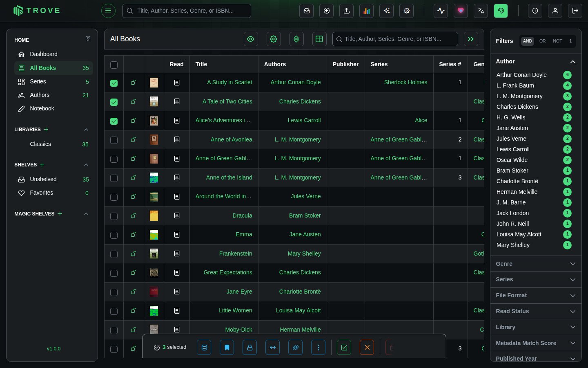Collapse the Shelves section chevron
This screenshot has height=368, width=588.
(86, 165)
